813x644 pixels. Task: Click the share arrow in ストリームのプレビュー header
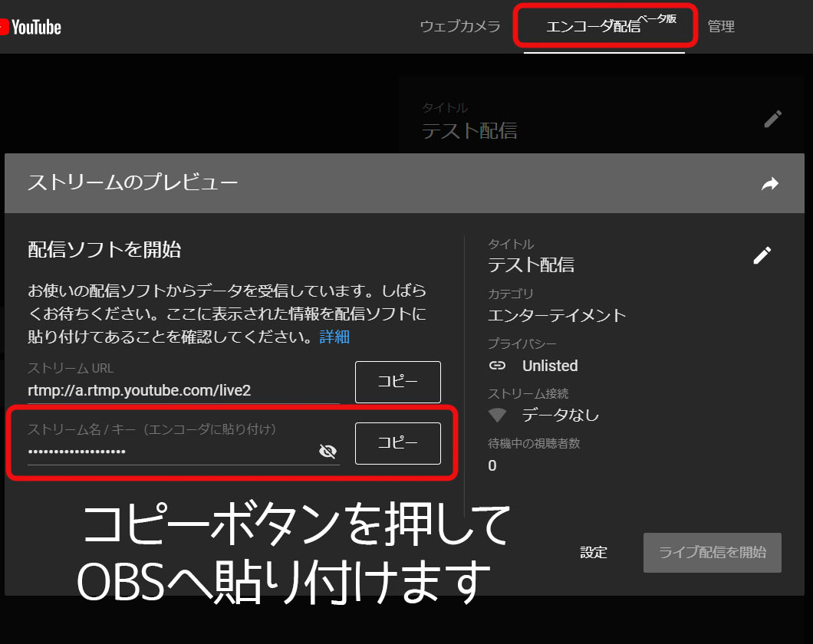(x=770, y=183)
